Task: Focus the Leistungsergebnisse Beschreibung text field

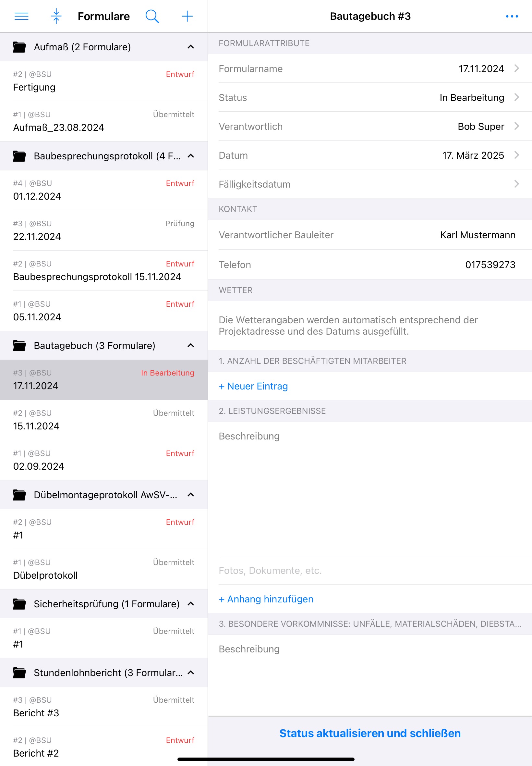Action: point(370,488)
